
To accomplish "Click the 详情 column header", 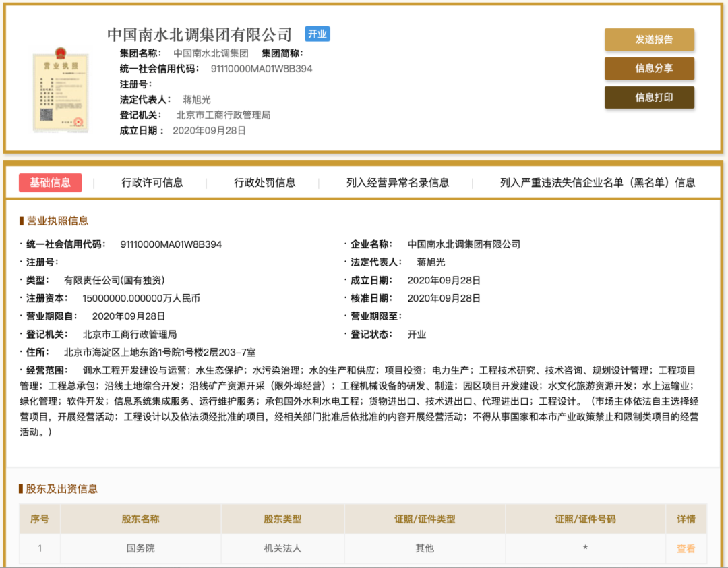I will tap(686, 519).
